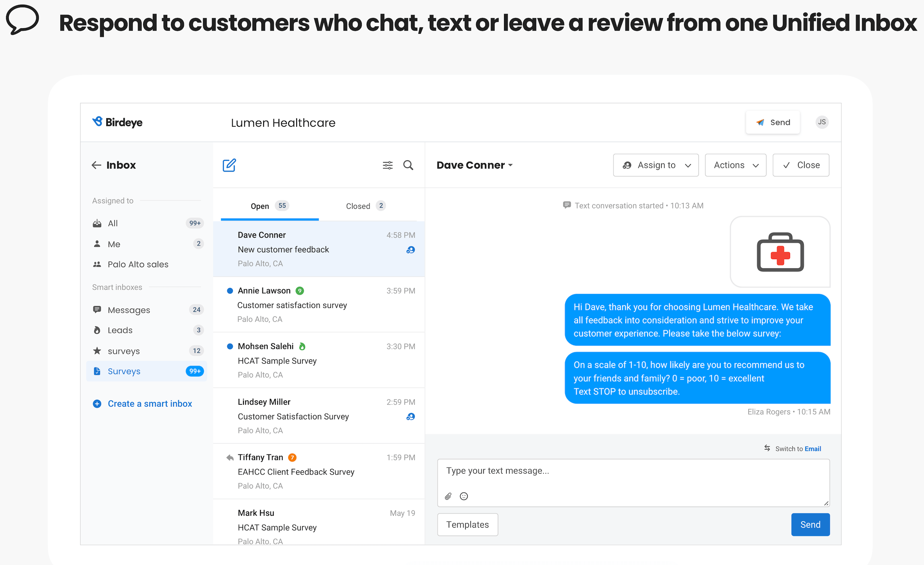Click the JS user avatar
The width and height of the screenshot is (924, 565).
[822, 122]
